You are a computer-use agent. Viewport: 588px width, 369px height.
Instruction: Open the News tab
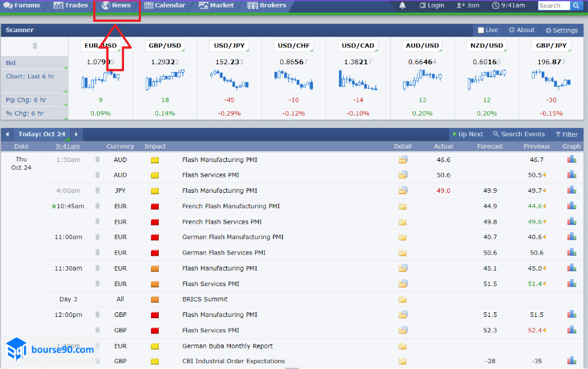coord(116,6)
